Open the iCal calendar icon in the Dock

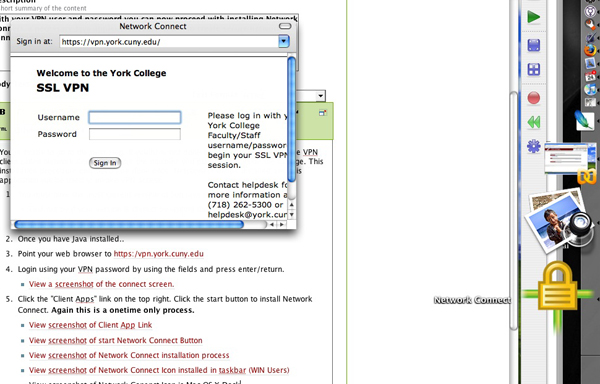pos(590,76)
